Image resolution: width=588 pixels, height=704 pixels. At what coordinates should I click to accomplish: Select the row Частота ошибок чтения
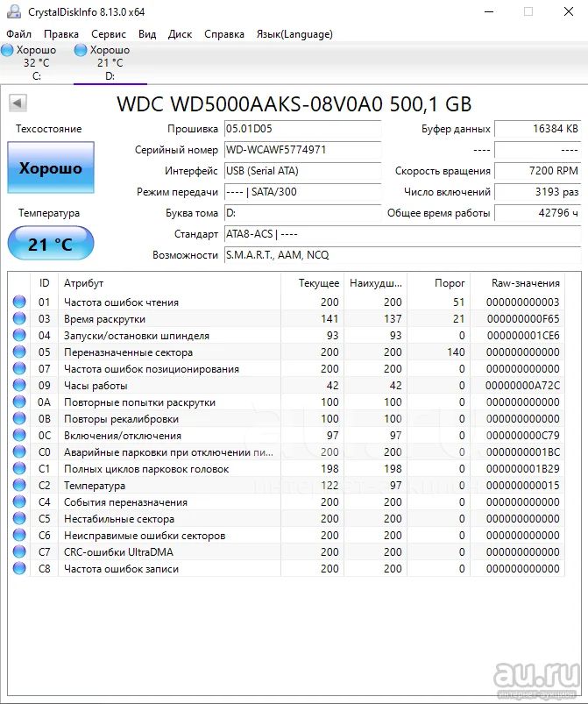pos(287,302)
